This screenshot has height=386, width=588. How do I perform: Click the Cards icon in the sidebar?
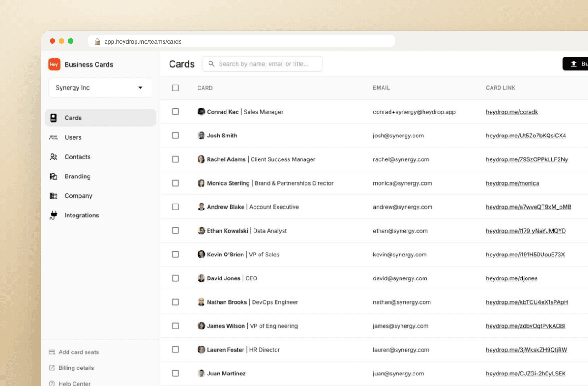(53, 118)
